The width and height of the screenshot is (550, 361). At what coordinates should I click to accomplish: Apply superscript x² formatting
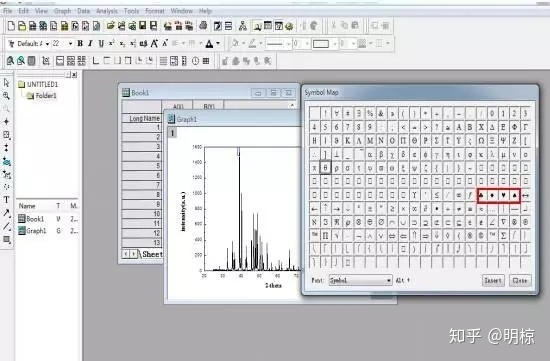(112, 44)
